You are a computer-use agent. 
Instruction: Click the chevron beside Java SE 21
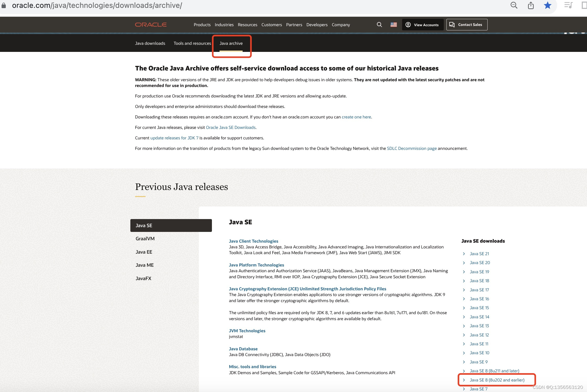[x=464, y=254]
